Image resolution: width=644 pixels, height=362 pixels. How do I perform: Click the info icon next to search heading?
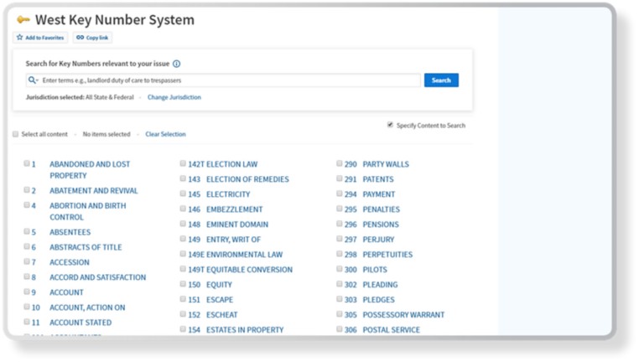[177, 64]
